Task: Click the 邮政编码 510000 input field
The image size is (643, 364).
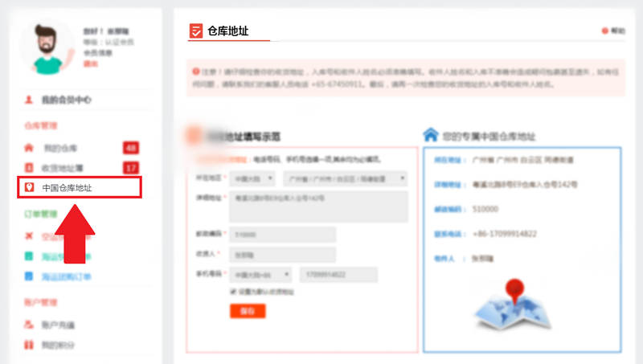Action: click(282, 235)
